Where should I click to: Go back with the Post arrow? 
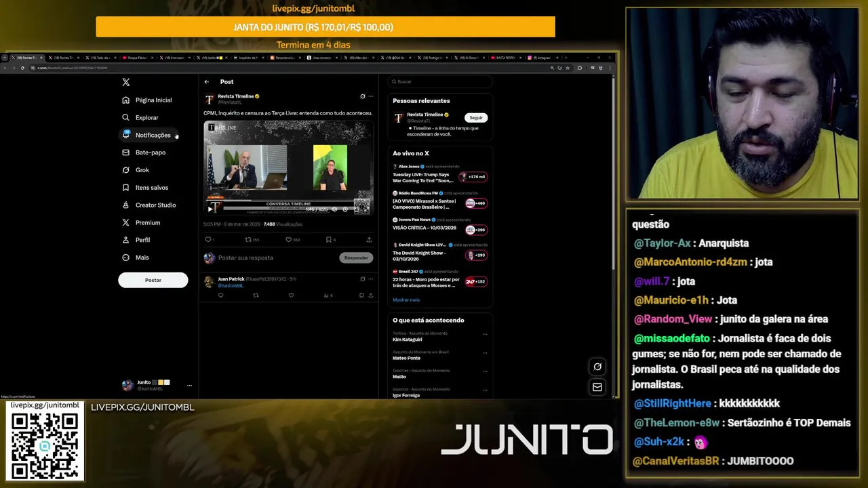(207, 82)
